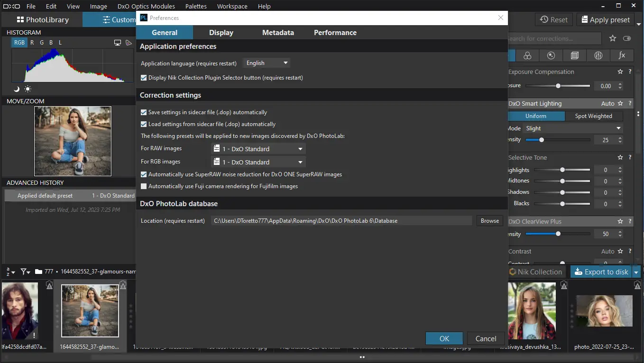Select Spot Weighted Smart Lighting mode
This screenshot has height=363, width=644.
594,116
